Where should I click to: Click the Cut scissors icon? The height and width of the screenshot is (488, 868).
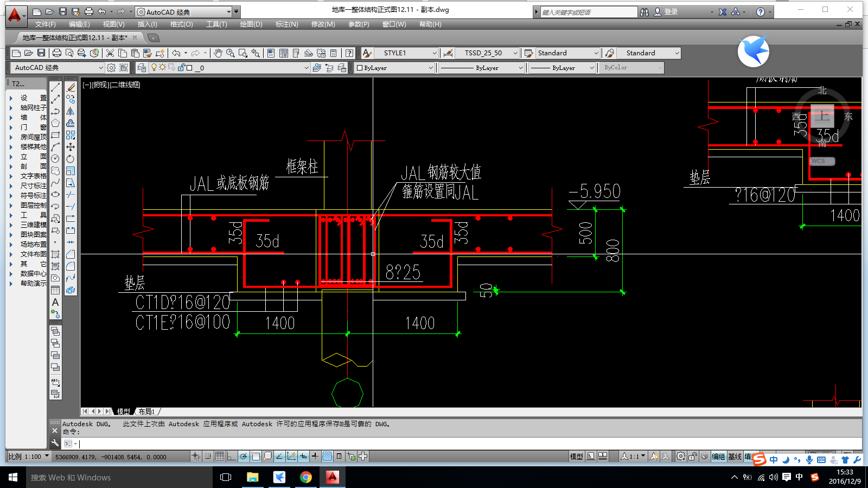click(x=110, y=53)
